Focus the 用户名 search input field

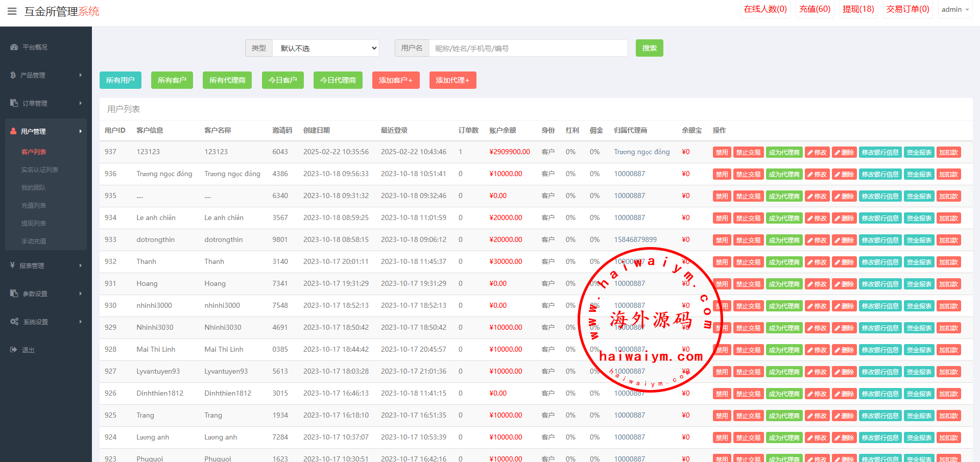pos(528,48)
